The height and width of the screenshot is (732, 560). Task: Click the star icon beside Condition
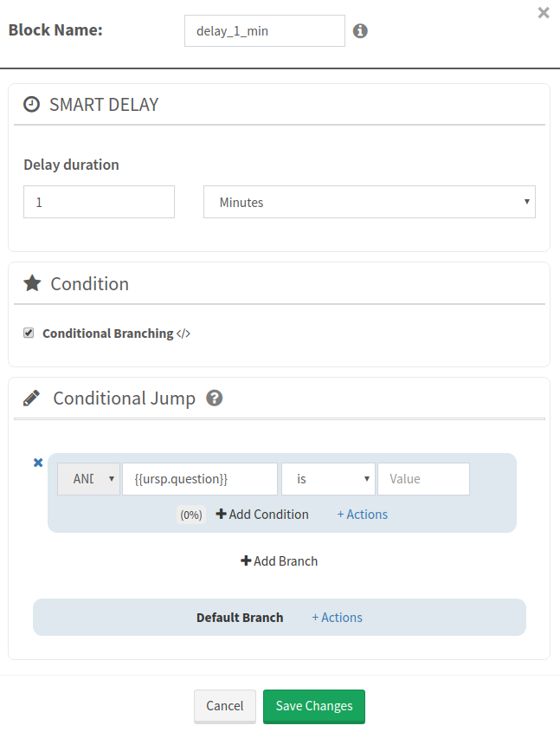[x=32, y=283]
